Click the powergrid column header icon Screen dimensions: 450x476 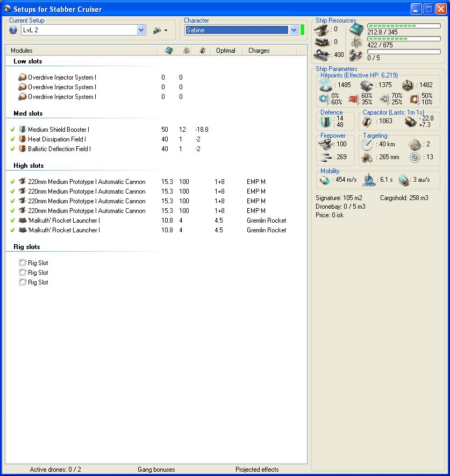point(187,51)
